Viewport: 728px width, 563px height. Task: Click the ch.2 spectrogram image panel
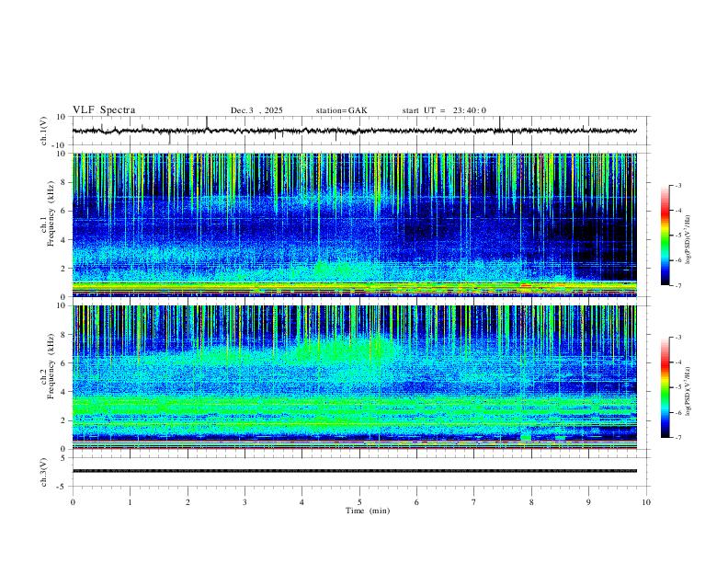coord(355,377)
